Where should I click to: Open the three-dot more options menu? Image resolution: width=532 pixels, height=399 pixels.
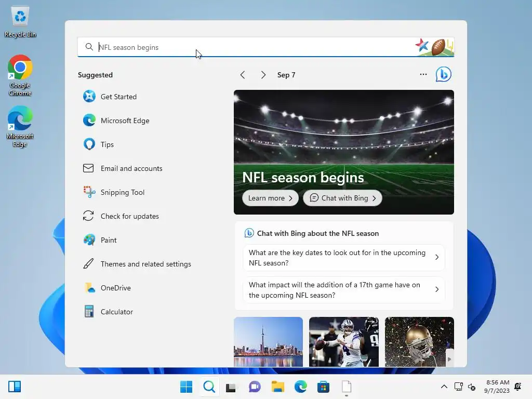(423, 74)
